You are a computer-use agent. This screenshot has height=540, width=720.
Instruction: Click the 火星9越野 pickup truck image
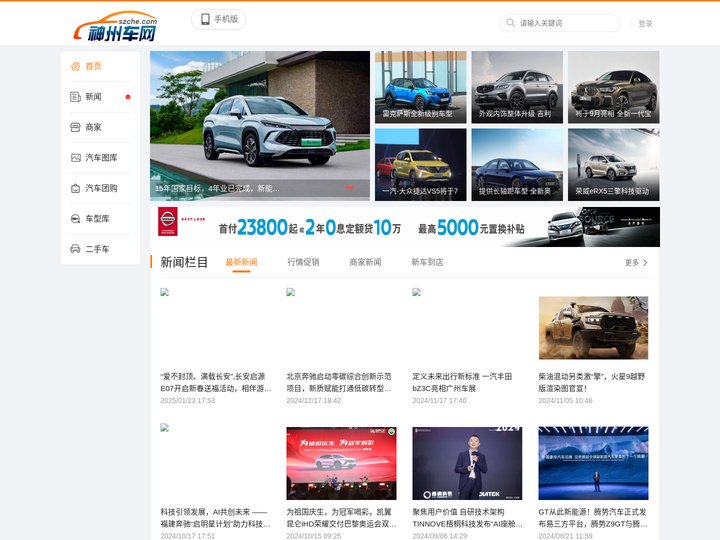593,328
